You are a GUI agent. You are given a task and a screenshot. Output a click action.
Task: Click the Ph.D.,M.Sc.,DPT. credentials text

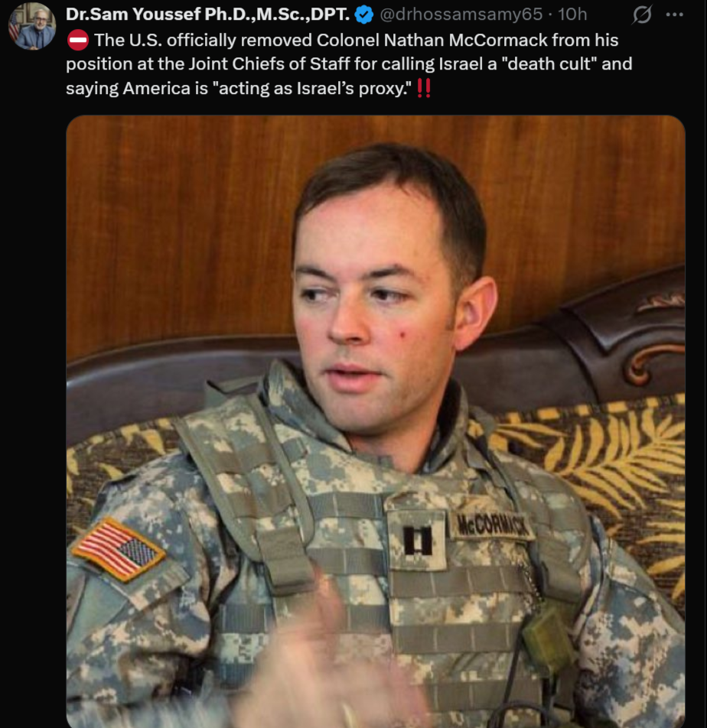click(x=277, y=15)
